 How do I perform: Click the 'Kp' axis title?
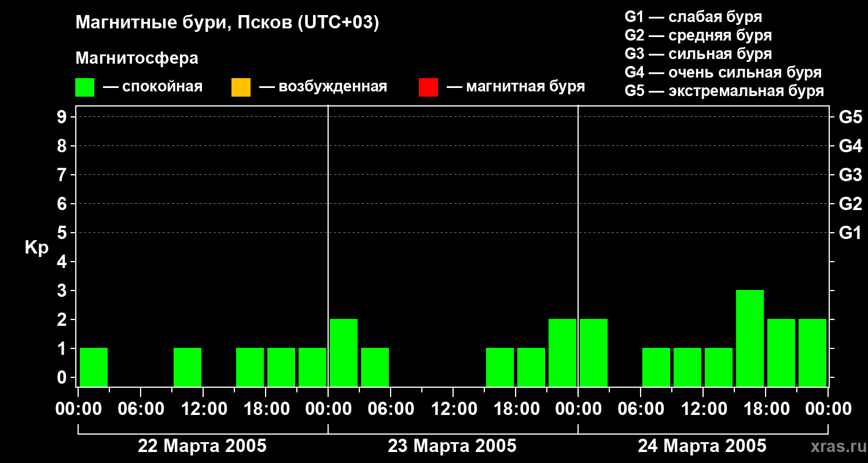coord(36,248)
